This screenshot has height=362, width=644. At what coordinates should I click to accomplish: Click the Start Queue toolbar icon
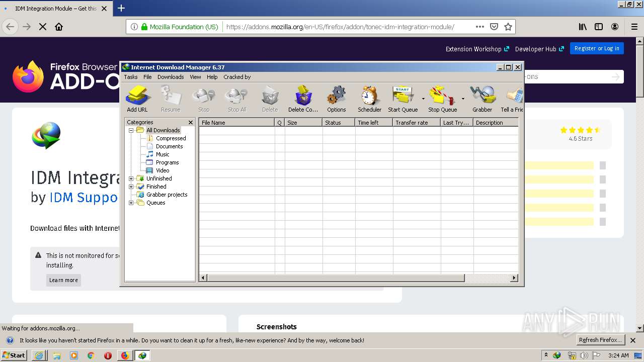coord(403,99)
